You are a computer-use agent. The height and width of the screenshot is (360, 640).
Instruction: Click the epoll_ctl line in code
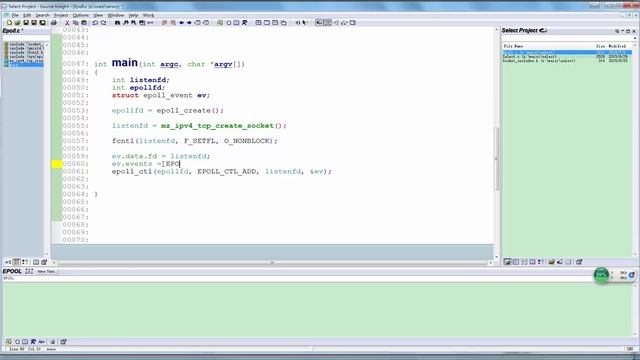click(222, 171)
